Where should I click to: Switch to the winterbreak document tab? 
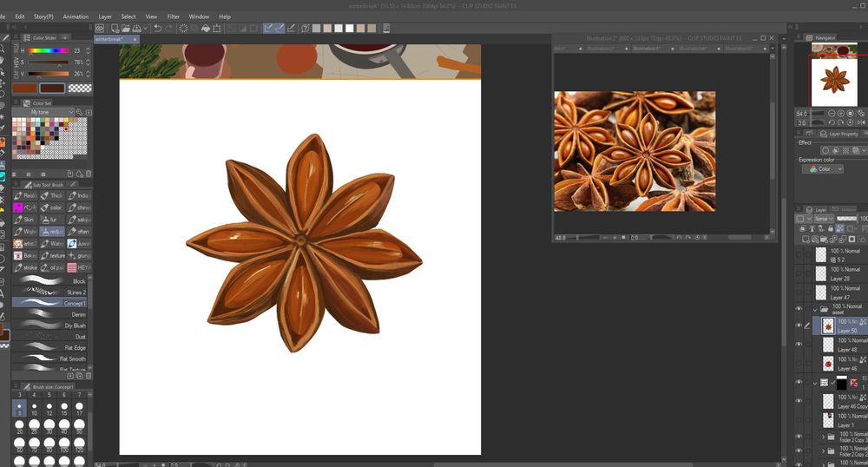[109, 39]
